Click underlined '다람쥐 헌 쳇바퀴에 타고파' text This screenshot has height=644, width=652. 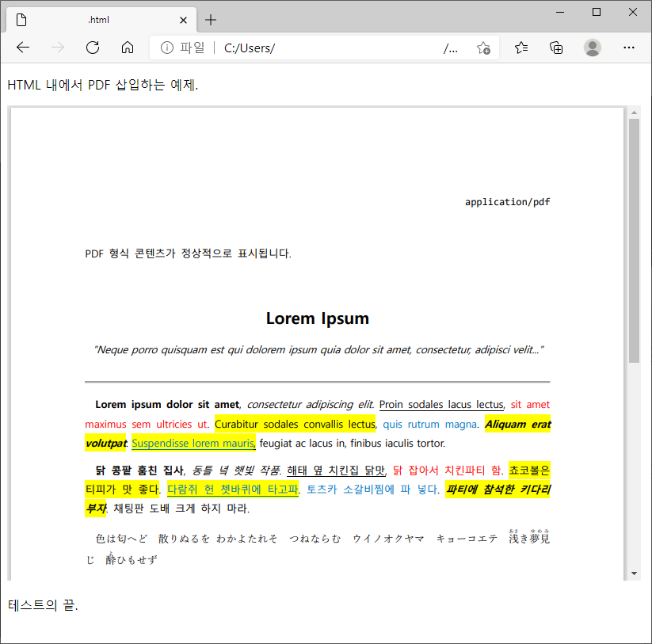tap(233, 490)
